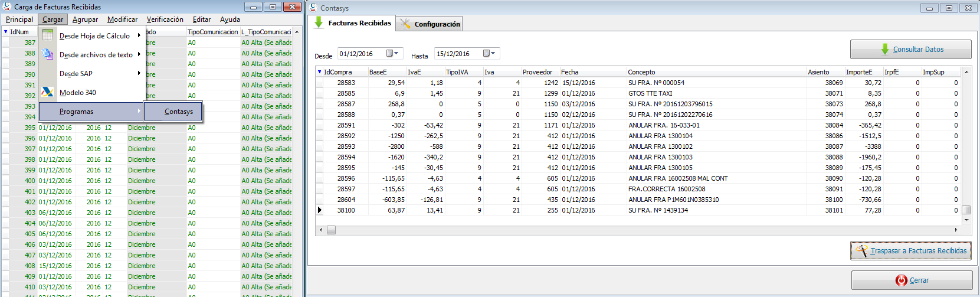Open the Verificación menu

click(165, 19)
